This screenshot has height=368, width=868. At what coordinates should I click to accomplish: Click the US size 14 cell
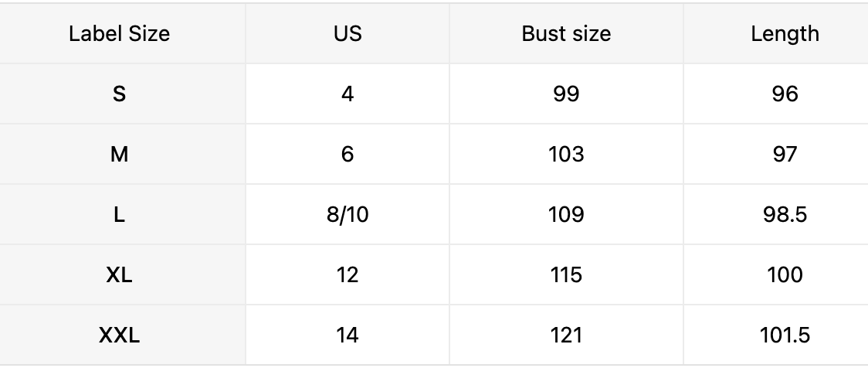[348, 336]
